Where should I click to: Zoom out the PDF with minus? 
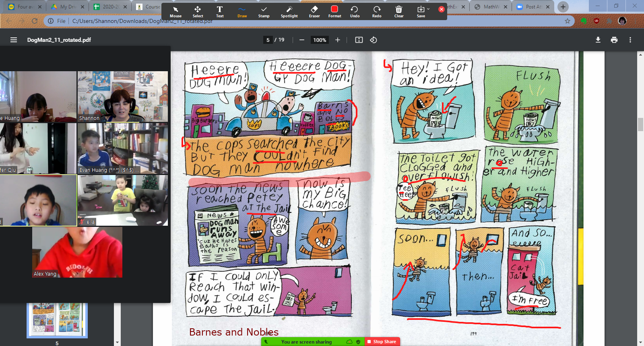point(301,40)
